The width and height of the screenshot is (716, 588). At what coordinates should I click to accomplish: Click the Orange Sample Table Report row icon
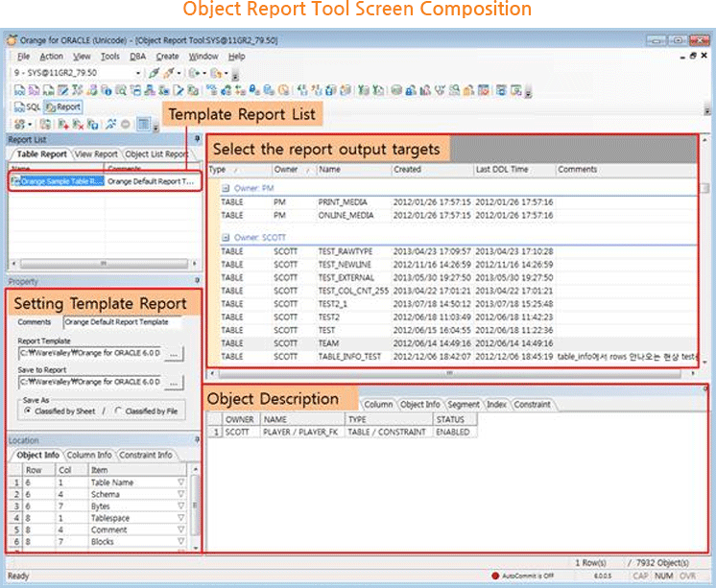[15, 181]
